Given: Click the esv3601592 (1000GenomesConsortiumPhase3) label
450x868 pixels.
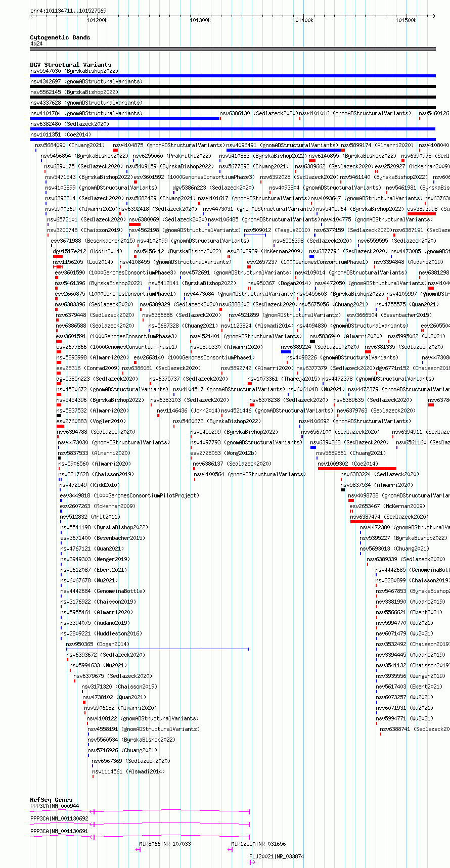Looking at the screenshot, I should [x=195, y=177].
